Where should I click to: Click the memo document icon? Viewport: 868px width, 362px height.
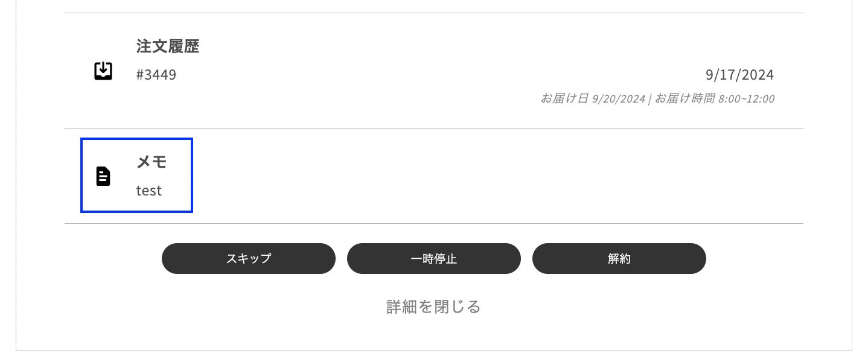click(x=103, y=176)
